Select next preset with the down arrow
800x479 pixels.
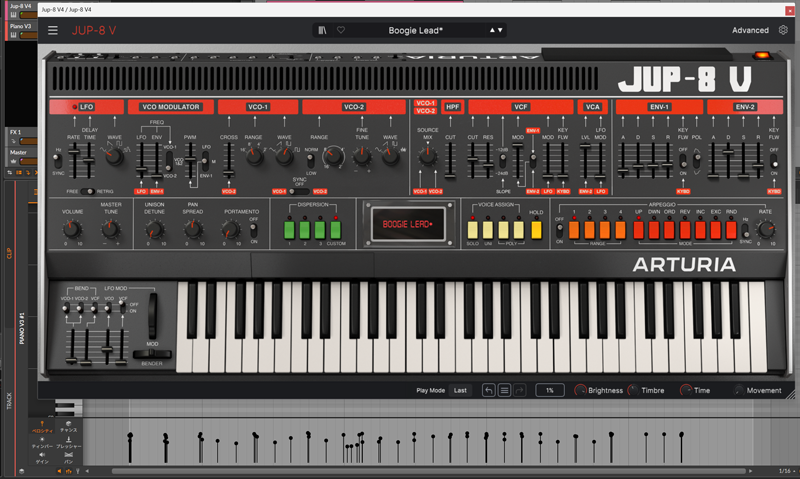(500, 30)
